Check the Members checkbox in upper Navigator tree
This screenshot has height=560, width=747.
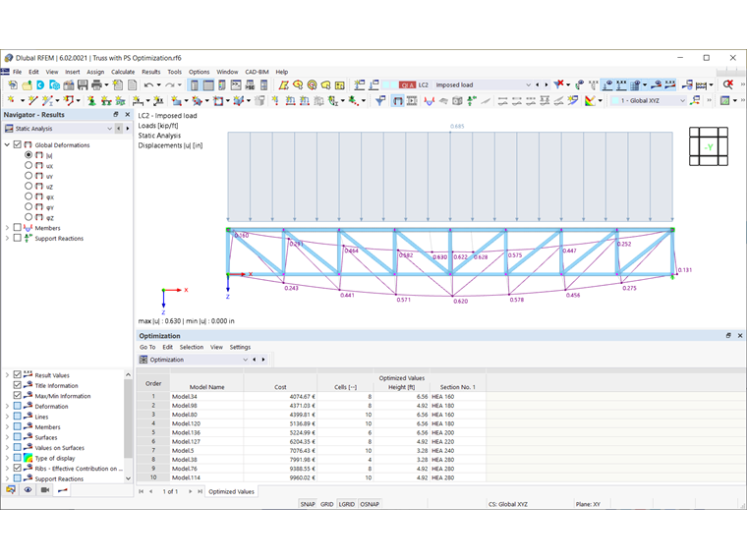18,228
